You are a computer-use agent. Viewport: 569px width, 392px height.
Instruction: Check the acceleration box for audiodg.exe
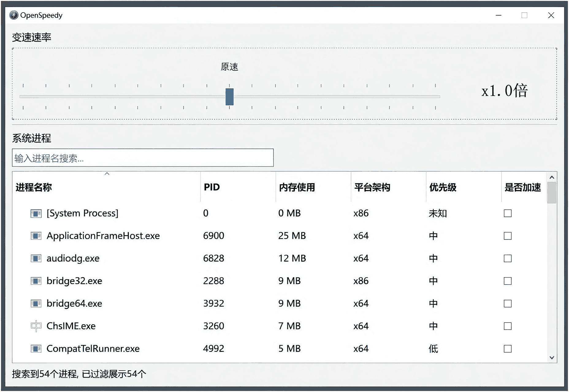click(508, 258)
